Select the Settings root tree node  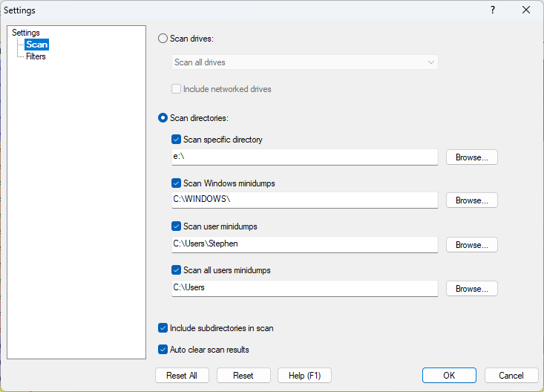click(26, 33)
